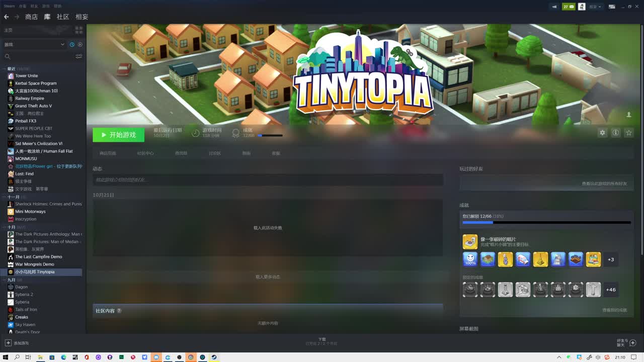
Task: View the 100% smiley achievement
Action: pos(470,259)
